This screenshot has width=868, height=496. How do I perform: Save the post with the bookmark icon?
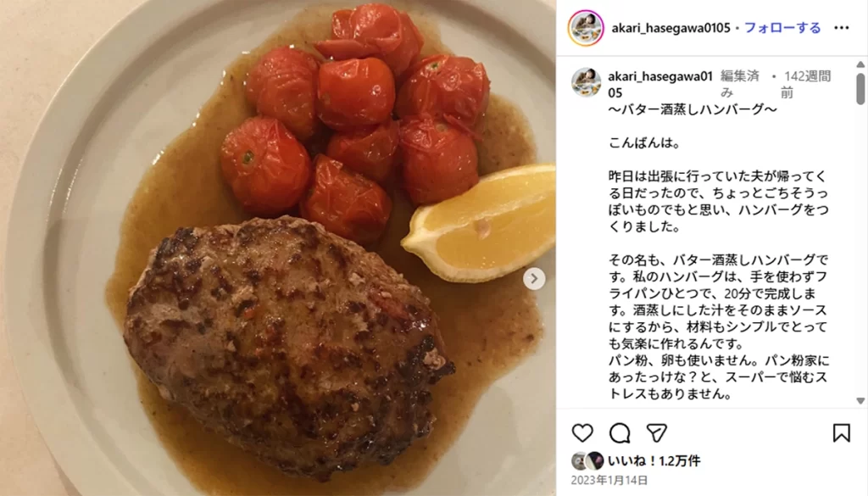(x=842, y=433)
